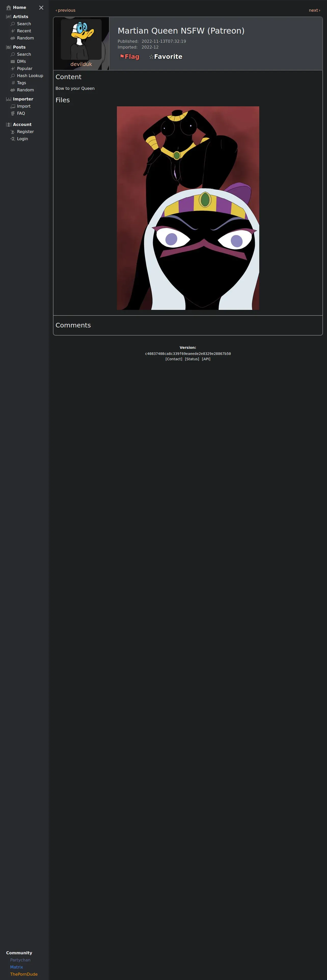The height and width of the screenshot is (980, 327).
Task: Click the icon beside FAQ
Action: tap(13, 113)
